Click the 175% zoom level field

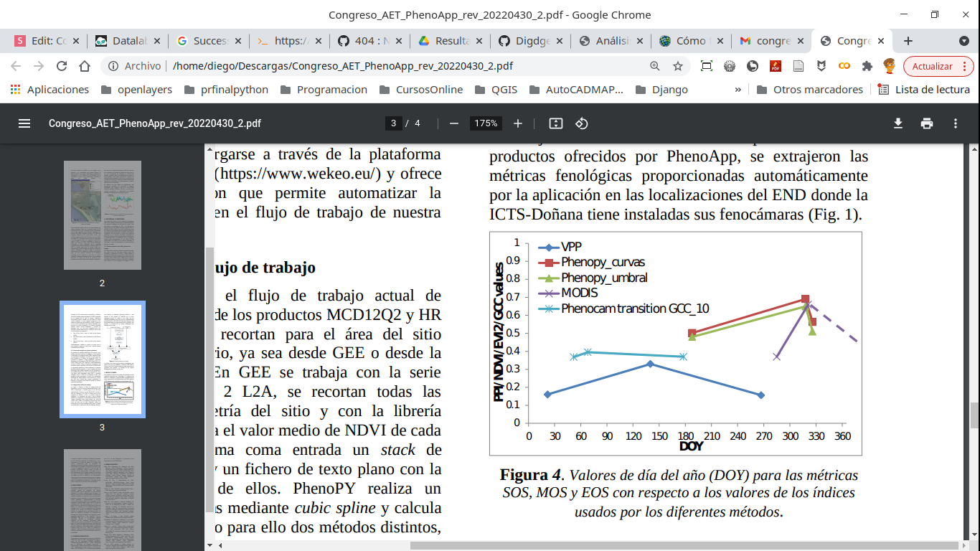[x=486, y=123]
